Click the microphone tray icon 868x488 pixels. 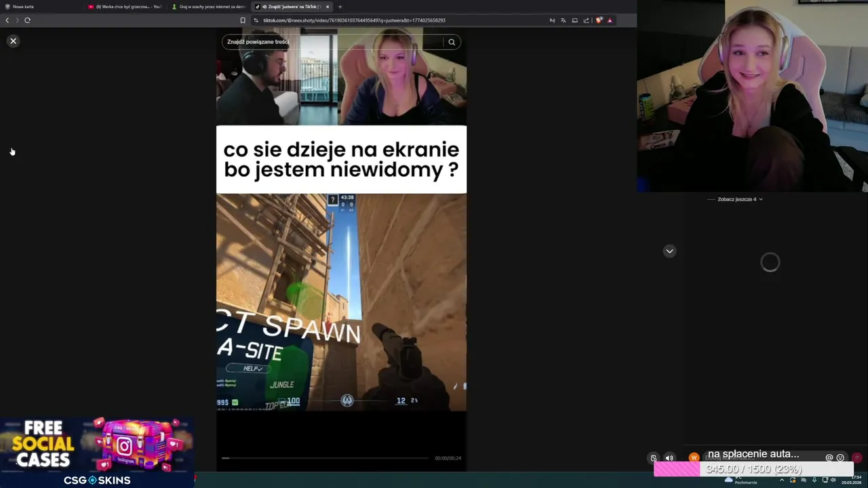(x=814, y=480)
